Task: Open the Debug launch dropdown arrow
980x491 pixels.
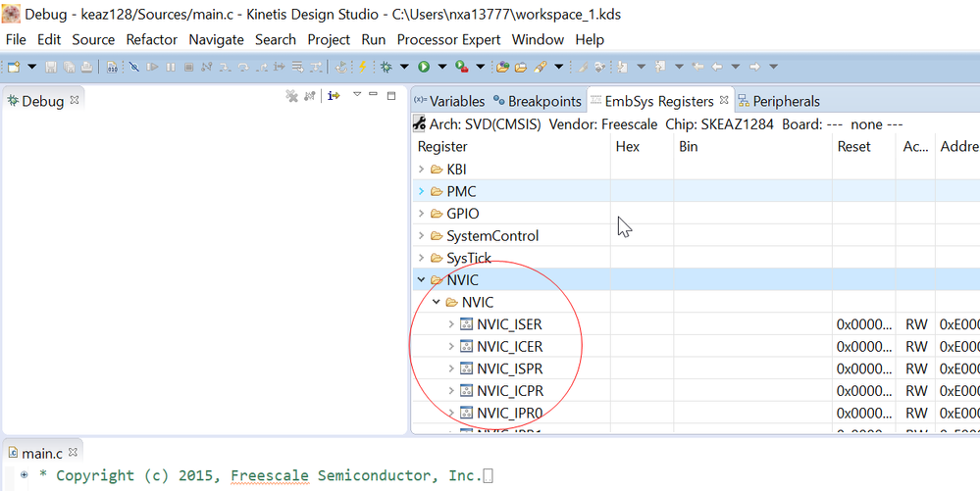Action: click(x=404, y=67)
